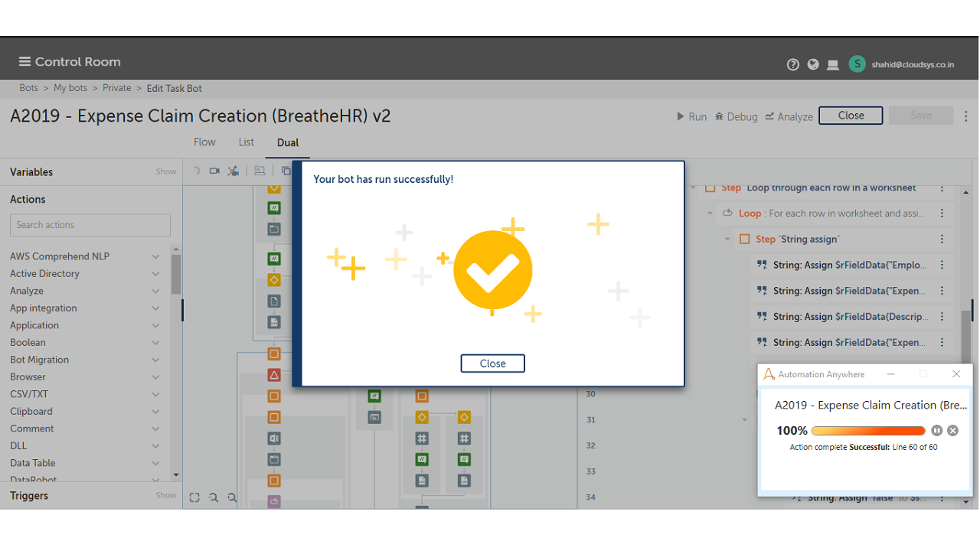Minimize the Automation Anywhere run window
Image resolution: width=980 pixels, height=551 pixels.
891,374
